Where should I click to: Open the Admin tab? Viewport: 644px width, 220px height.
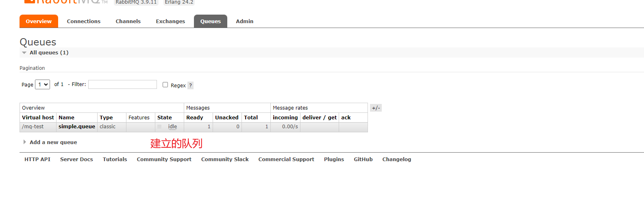coord(244,22)
